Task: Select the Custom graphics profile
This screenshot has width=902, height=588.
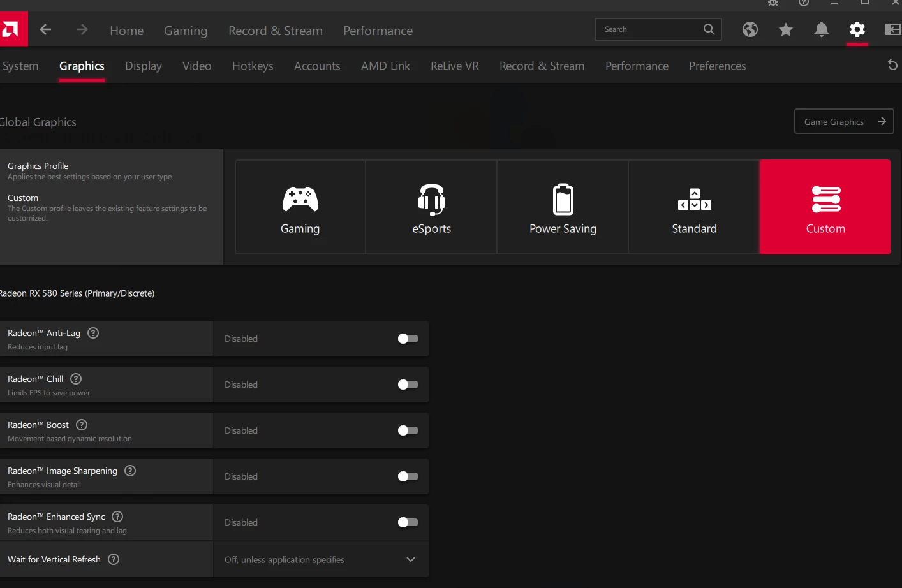Action: [825, 207]
